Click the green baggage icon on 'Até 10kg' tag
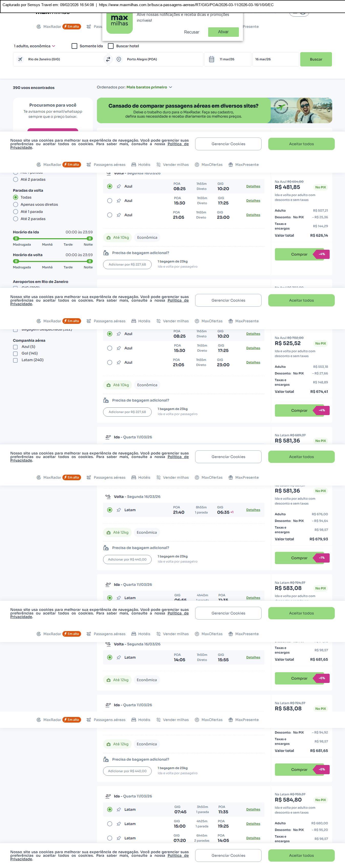This screenshot has width=345, height=868. pyautogui.click(x=109, y=237)
